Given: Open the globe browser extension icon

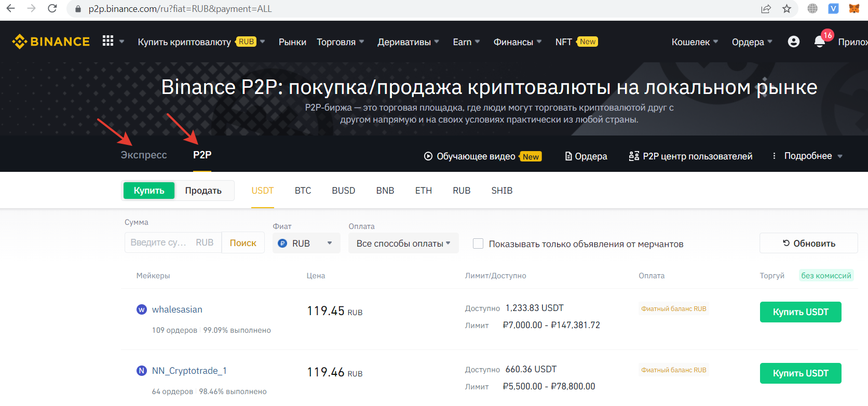Looking at the screenshot, I should 812,8.
